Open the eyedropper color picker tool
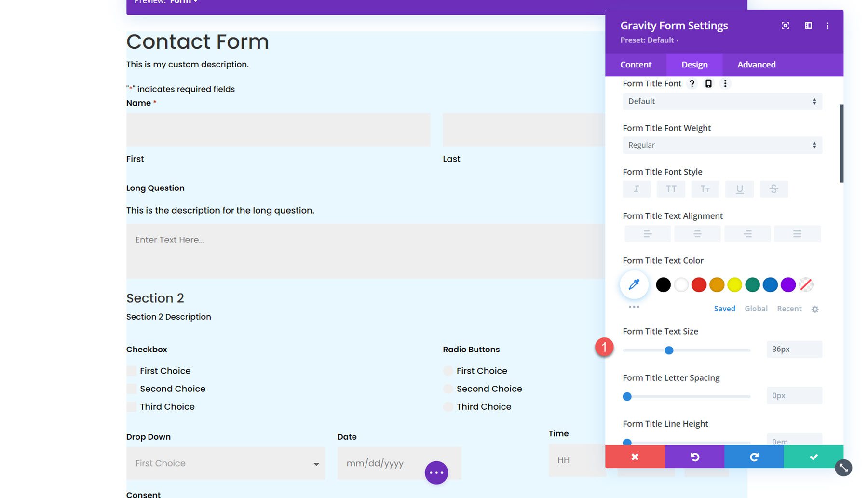The width and height of the screenshot is (868, 498). (x=634, y=284)
